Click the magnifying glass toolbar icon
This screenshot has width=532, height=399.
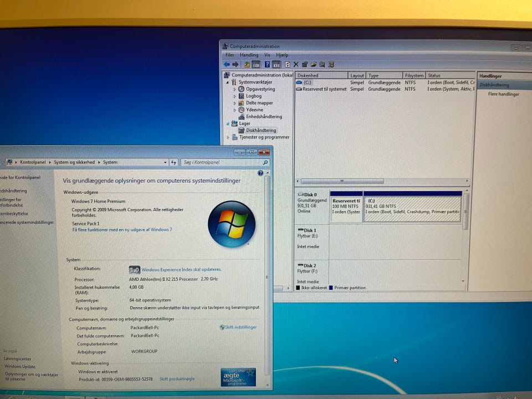click(322, 64)
